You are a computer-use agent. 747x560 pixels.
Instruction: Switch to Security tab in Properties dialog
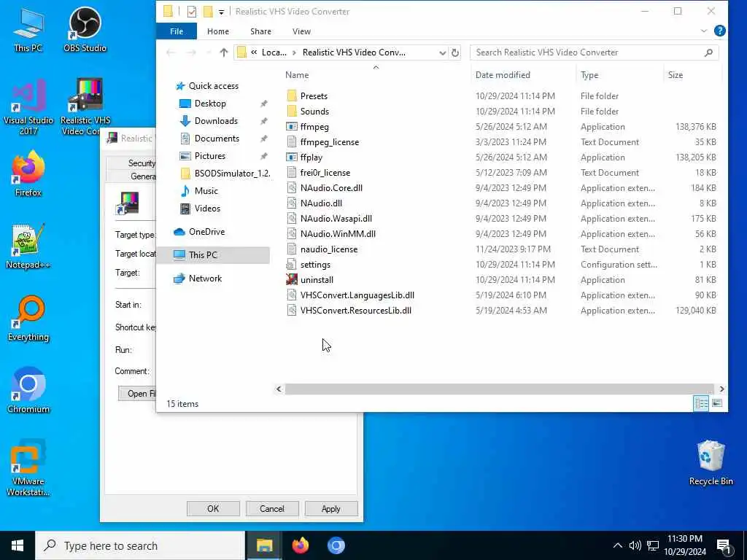(132, 163)
